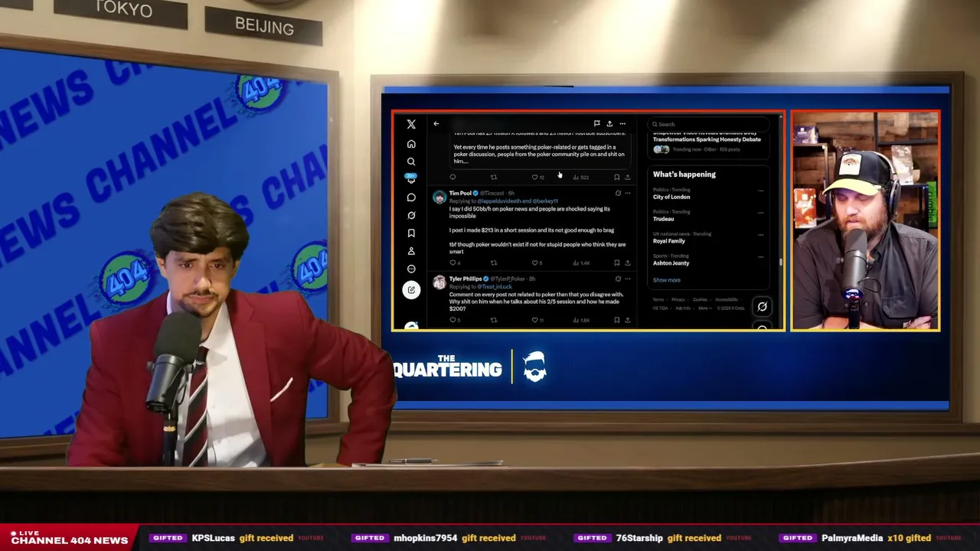Screen dimensions: 980x551
Task: Open options for Royal Family trend
Action: (760, 235)
